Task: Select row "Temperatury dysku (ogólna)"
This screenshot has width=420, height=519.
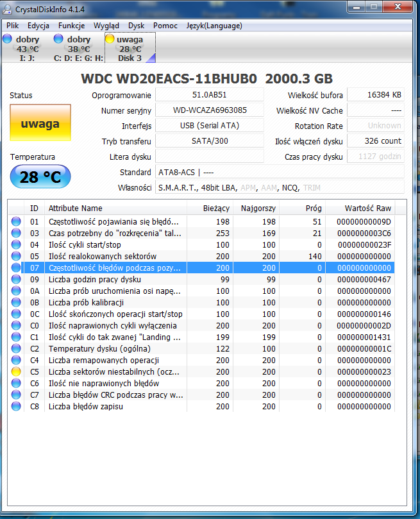Action: pyautogui.click(x=202, y=348)
